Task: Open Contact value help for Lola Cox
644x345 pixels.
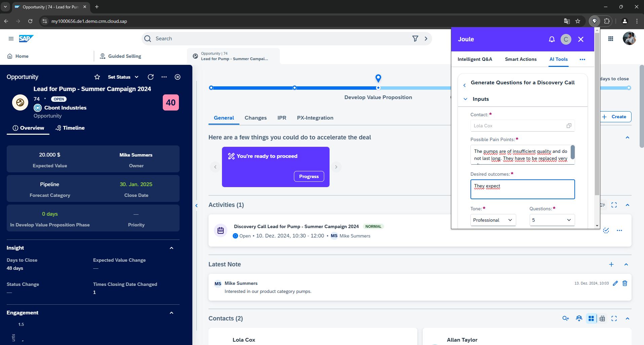Action: click(569, 126)
